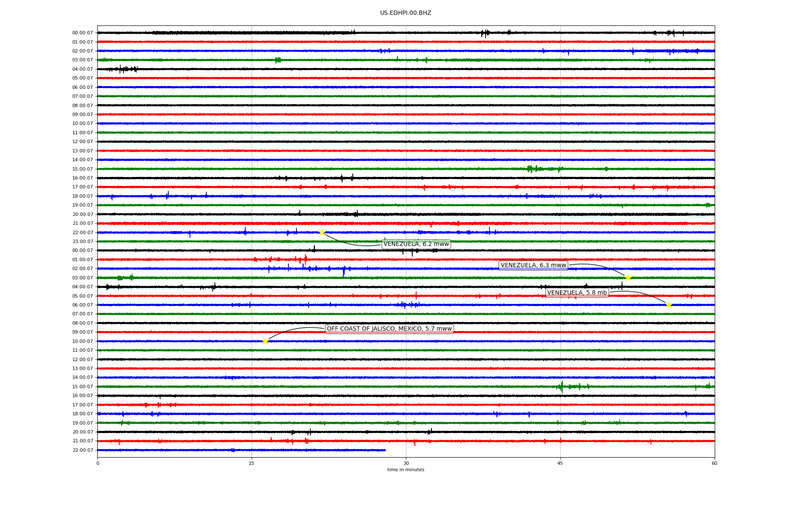Click the 15 tick label on x-axis
The image size is (812, 508).
(252, 463)
